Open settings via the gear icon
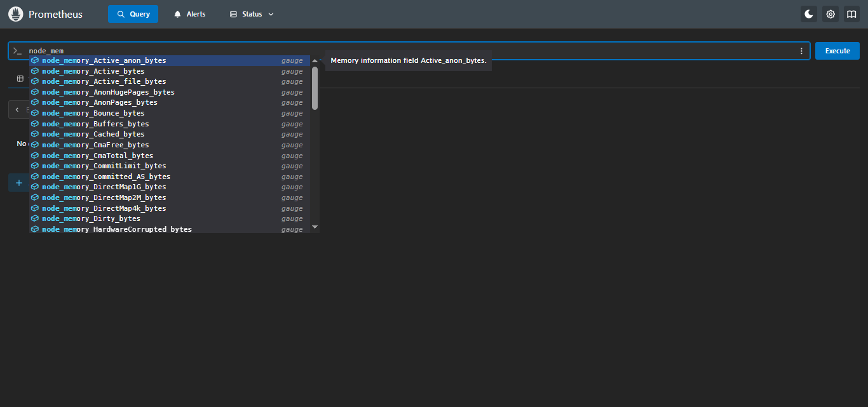This screenshot has width=868, height=407. click(x=830, y=14)
